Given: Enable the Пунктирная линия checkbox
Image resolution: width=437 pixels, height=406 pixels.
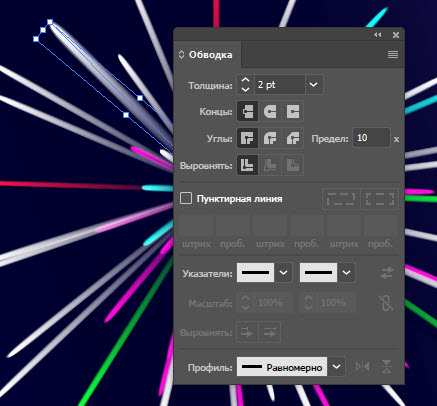Looking at the screenshot, I should 186,198.
